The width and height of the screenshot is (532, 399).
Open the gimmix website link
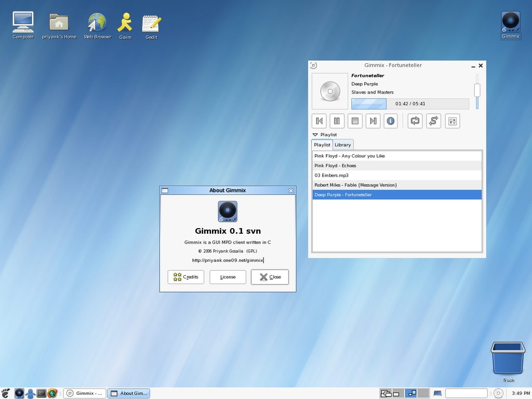tap(228, 260)
